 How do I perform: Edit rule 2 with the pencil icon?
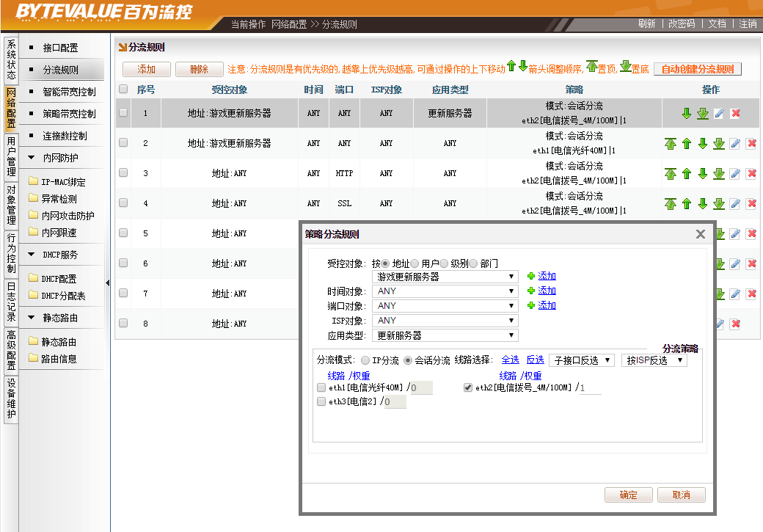(x=735, y=144)
